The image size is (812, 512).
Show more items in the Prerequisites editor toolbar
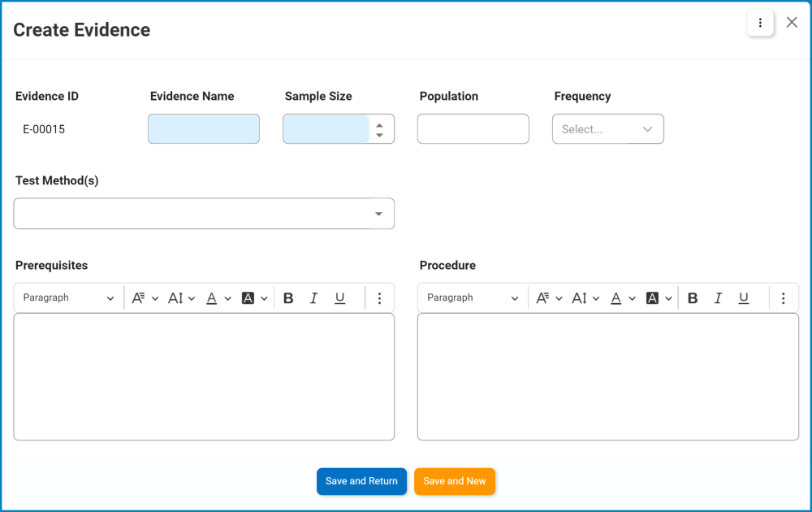(379, 297)
